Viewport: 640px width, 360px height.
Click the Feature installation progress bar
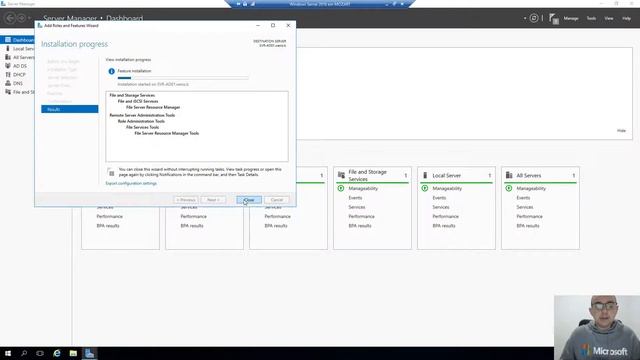(183, 78)
